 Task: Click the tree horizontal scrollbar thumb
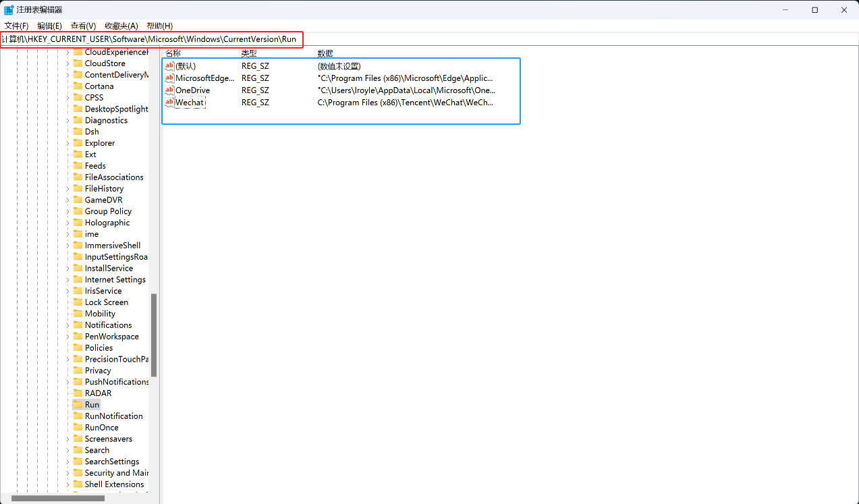click(58, 499)
